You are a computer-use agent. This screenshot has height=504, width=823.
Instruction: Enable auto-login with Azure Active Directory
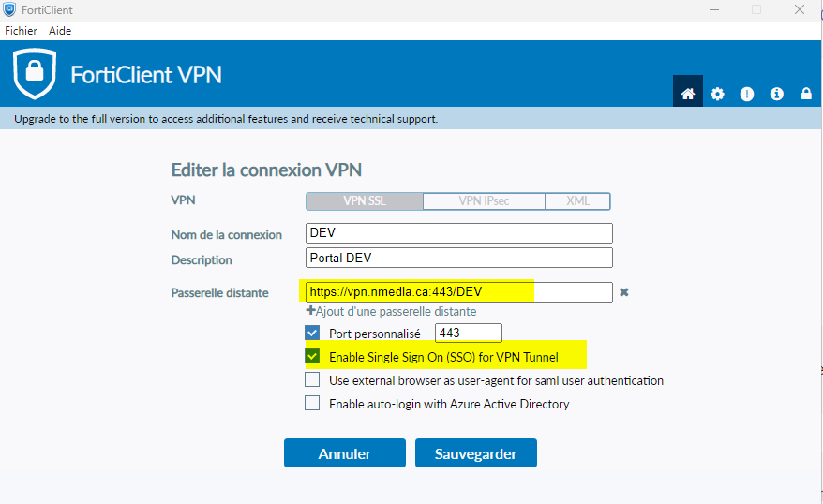[312, 404]
